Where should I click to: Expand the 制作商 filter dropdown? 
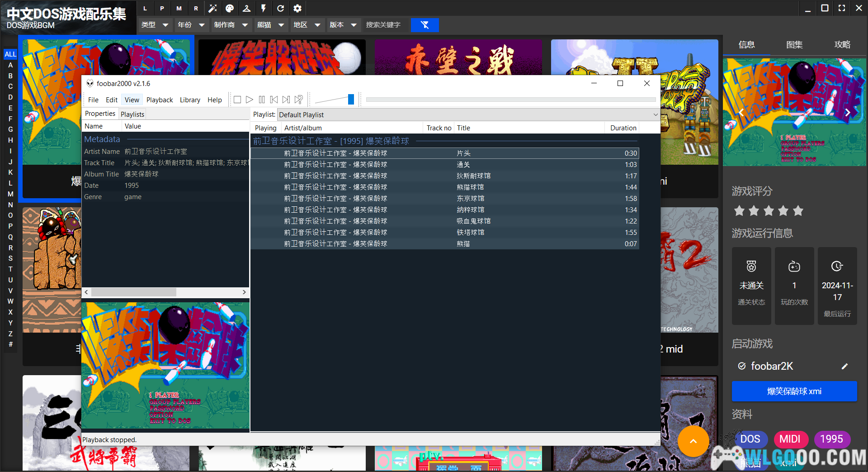tap(231, 25)
